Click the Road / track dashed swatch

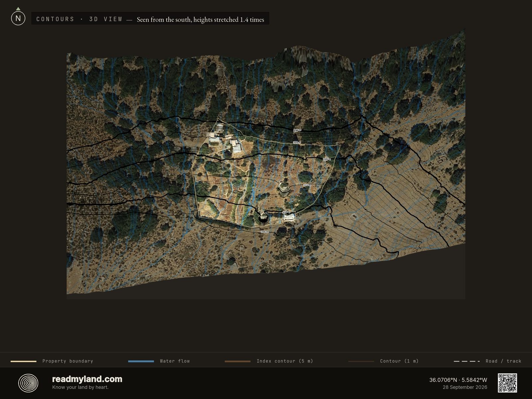467,361
